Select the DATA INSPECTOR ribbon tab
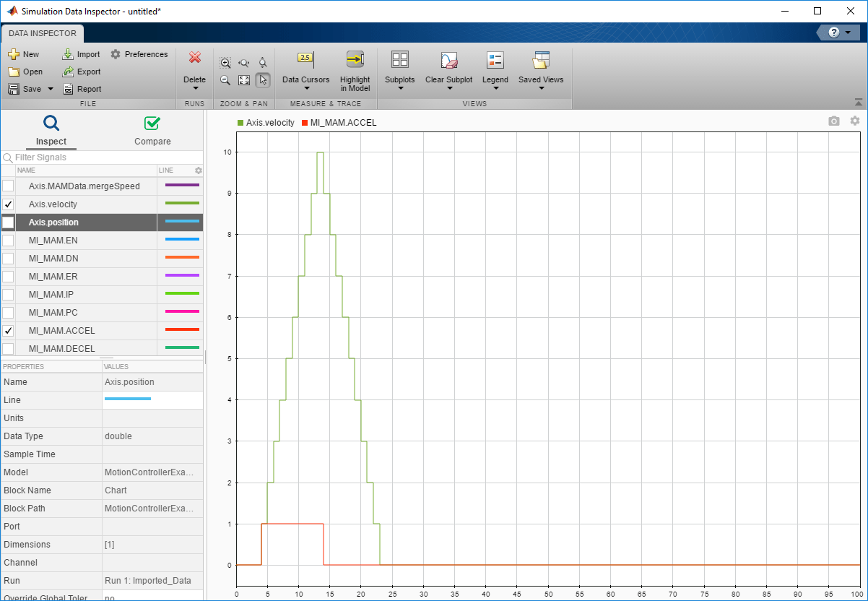868x601 pixels. pyautogui.click(x=43, y=33)
